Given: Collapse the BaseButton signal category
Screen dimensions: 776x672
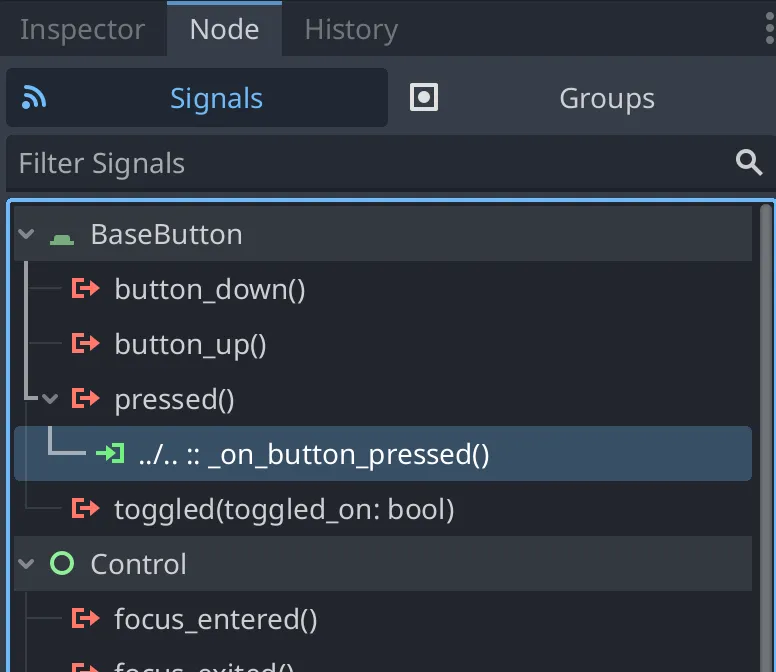Looking at the screenshot, I should point(27,235).
